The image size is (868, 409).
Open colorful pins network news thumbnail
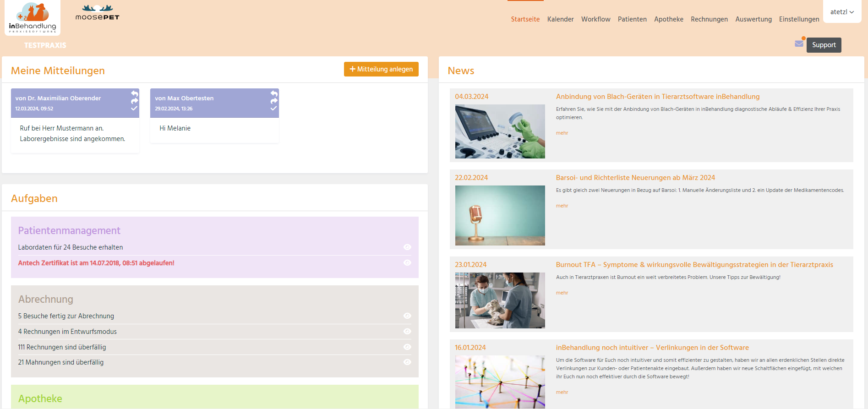(500, 382)
